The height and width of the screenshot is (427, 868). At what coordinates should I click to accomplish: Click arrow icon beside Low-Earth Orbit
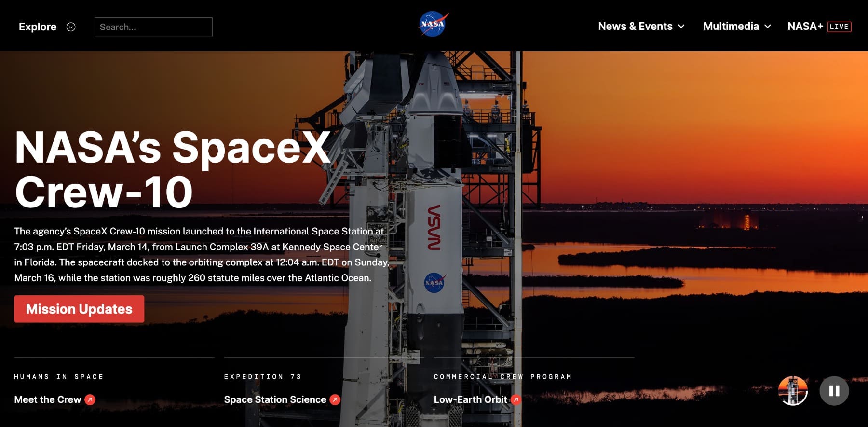(x=515, y=399)
